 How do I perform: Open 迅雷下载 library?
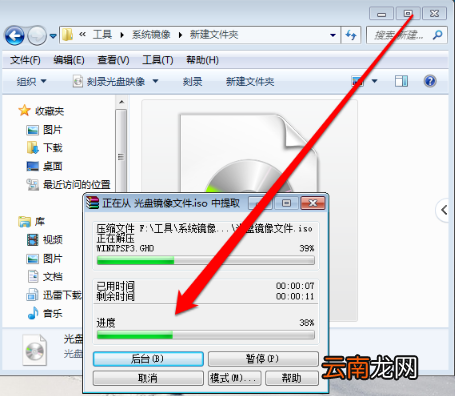[62, 295]
